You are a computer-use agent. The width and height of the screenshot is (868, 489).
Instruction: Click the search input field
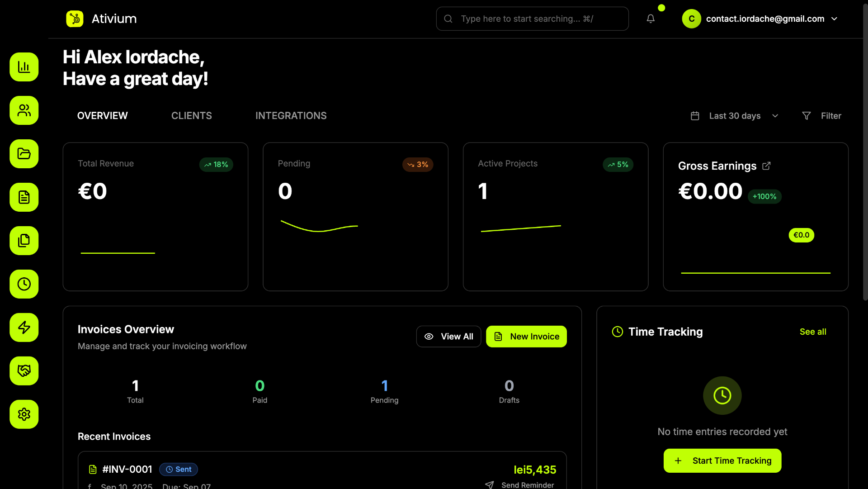point(532,19)
